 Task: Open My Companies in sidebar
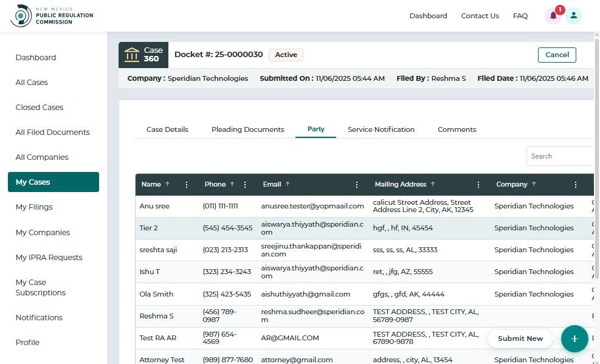point(43,233)
